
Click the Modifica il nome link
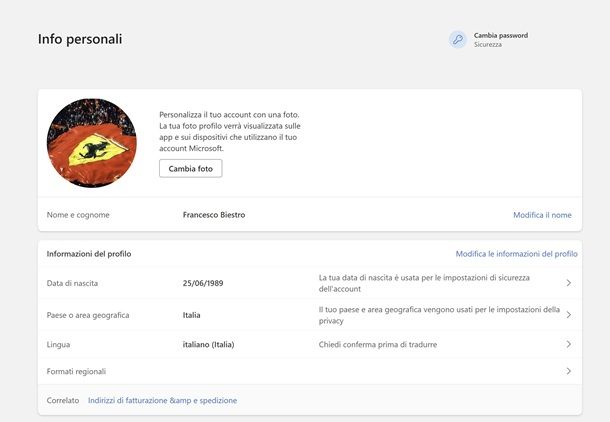coord(542,215)
